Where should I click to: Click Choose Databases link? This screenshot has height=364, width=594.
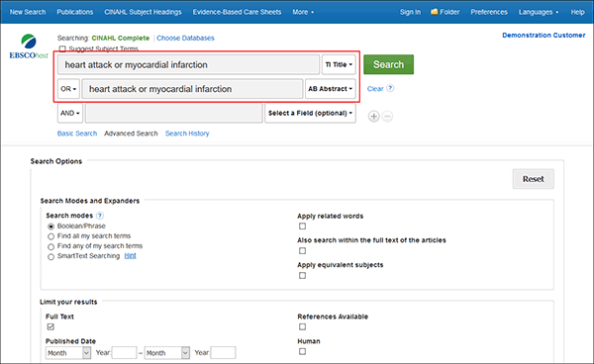186,39
